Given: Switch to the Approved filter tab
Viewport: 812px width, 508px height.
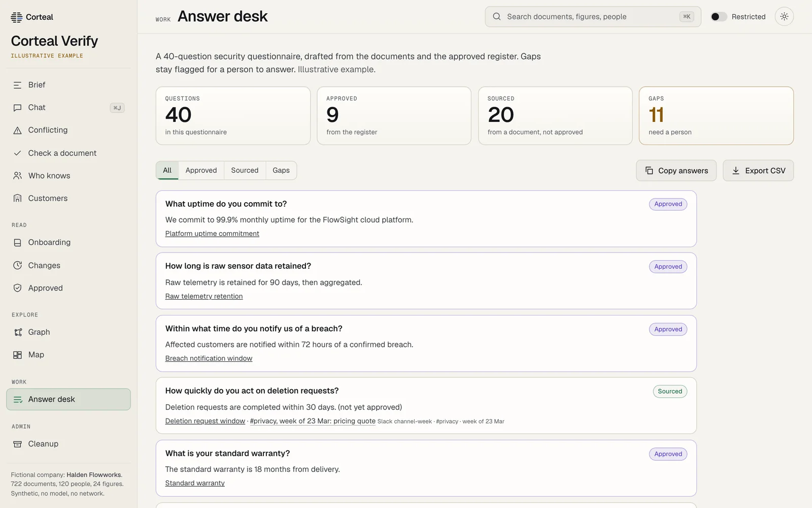Looking at the screenshot, I should [x=201, y=171].
